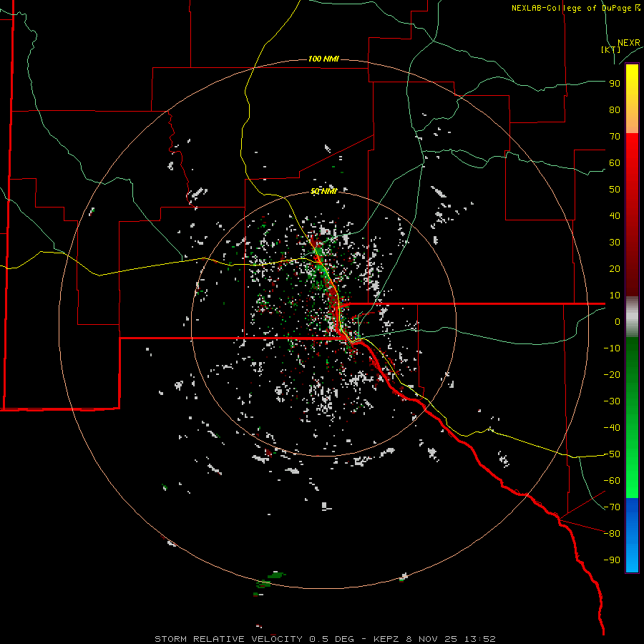644x644 pixels.
Task: Select the 40 value on the velocity scale
Action: (615, 216)
